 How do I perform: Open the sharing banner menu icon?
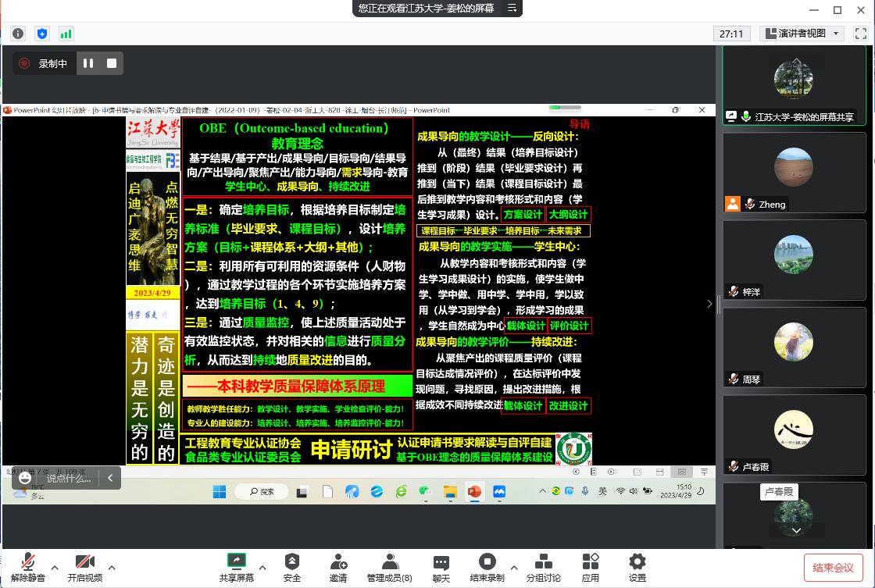point(512,8)
